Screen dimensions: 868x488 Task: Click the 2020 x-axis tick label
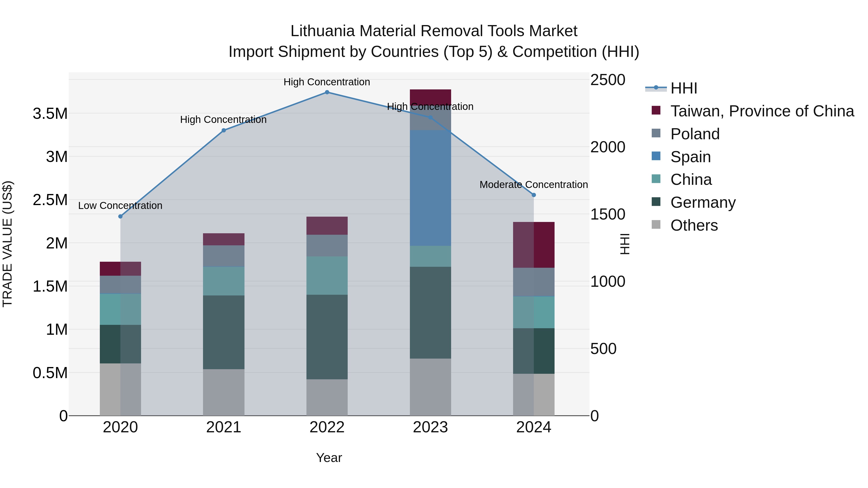coord(120,427)
